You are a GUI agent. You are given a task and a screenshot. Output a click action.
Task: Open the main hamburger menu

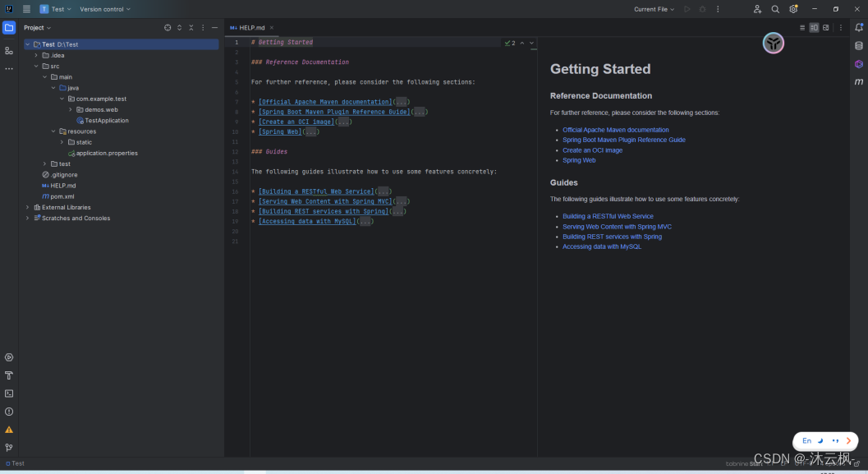point(26,9)
